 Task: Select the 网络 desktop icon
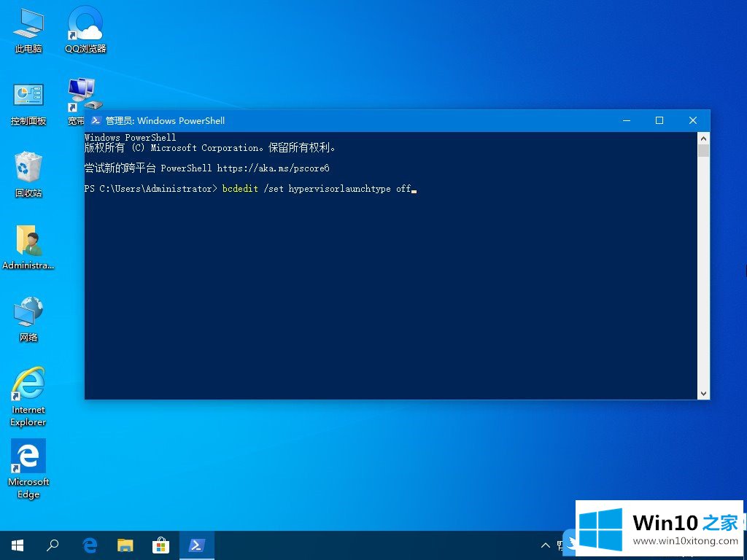click(x=28, y=319)
